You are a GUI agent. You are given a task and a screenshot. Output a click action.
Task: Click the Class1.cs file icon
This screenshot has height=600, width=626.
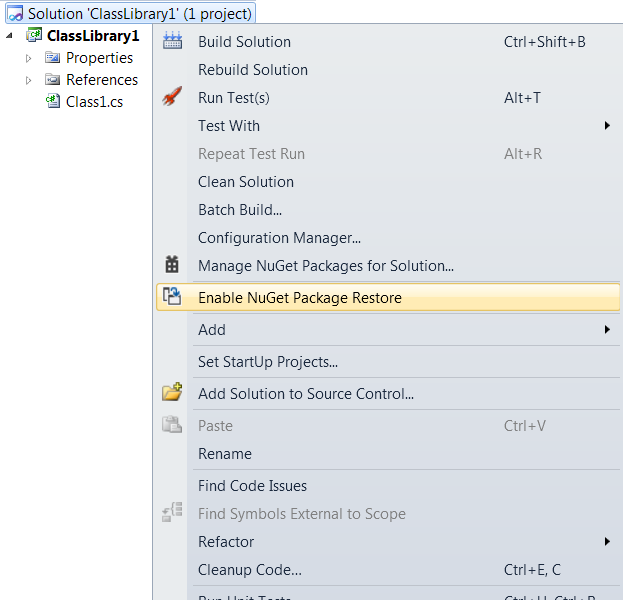point(53,101)
